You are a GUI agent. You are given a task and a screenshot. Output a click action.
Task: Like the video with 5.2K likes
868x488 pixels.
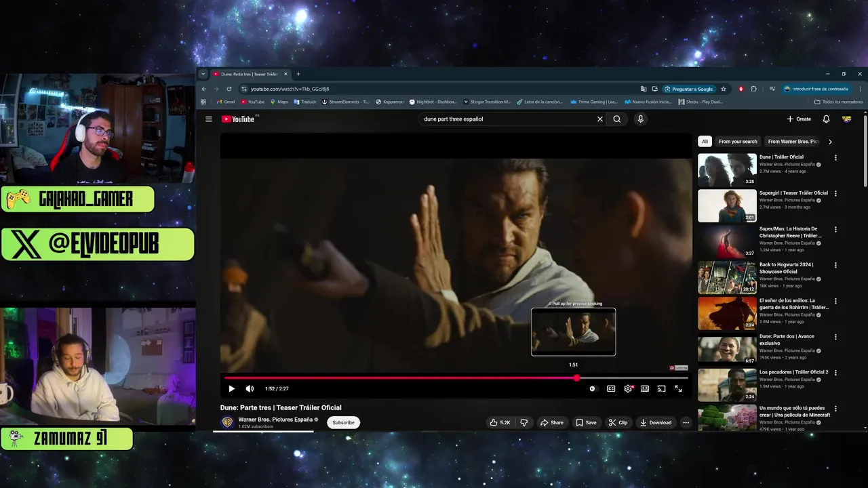pos(500,423)
